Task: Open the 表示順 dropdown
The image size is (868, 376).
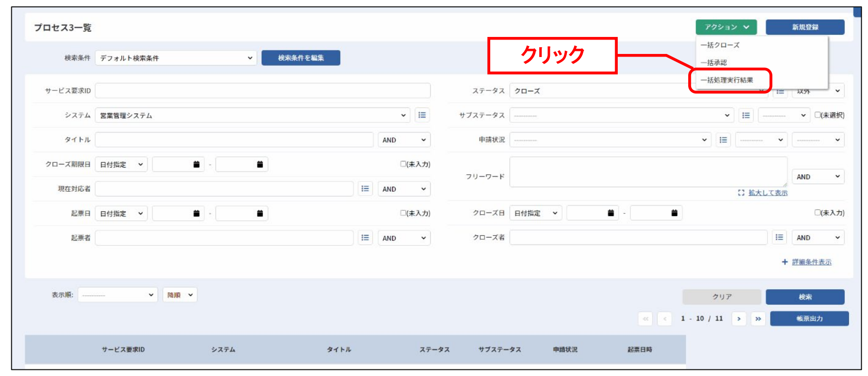Action: click(118, 295)
